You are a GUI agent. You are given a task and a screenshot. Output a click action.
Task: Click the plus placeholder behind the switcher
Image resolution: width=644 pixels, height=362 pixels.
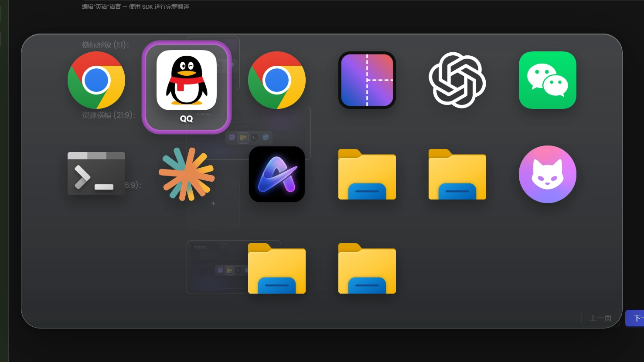click(x=213, y=203)
